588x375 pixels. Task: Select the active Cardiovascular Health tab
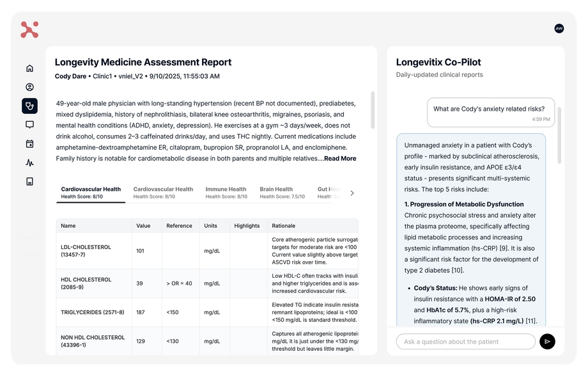coord(91,192)
